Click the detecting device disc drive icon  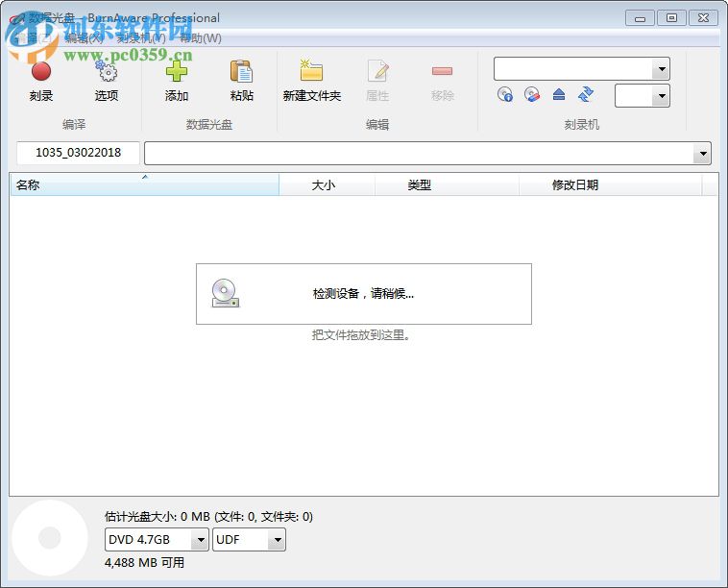(x=225, y=294)
